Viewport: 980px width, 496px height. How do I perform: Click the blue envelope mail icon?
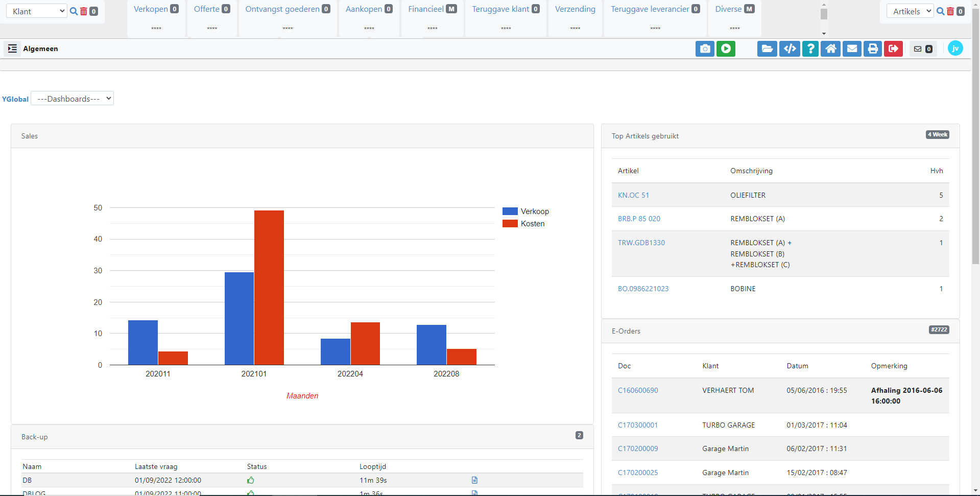point(852,49)
